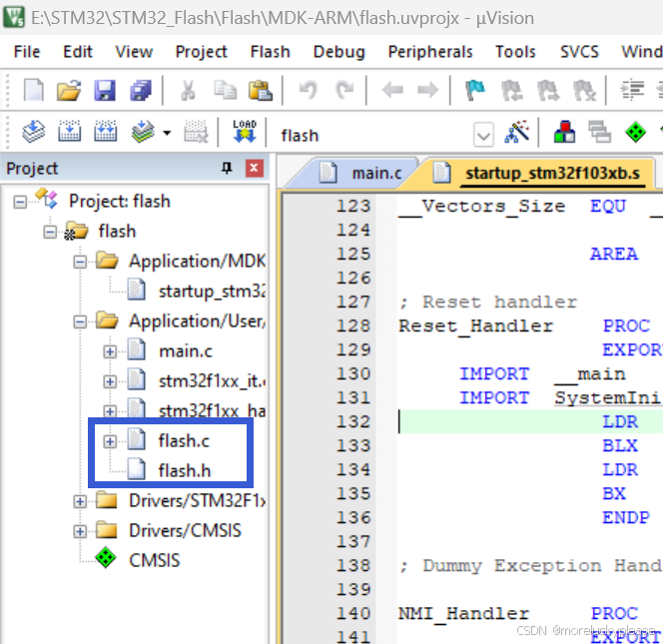
Task: Open the SVCS menu
Action: point(579,52)
